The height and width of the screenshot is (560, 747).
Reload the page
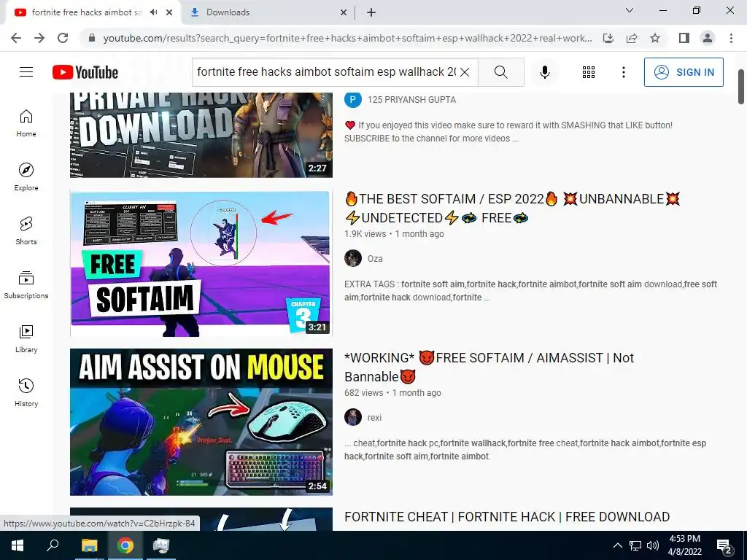click(63, 38)
